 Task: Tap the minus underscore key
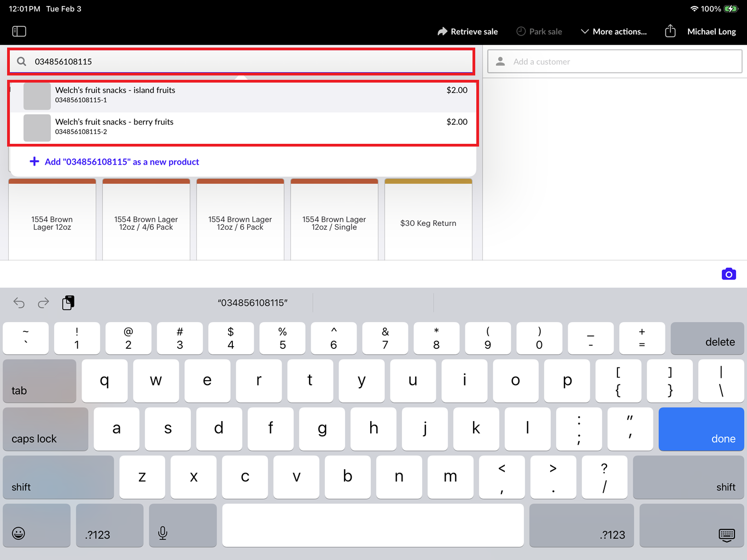point(591,339)
